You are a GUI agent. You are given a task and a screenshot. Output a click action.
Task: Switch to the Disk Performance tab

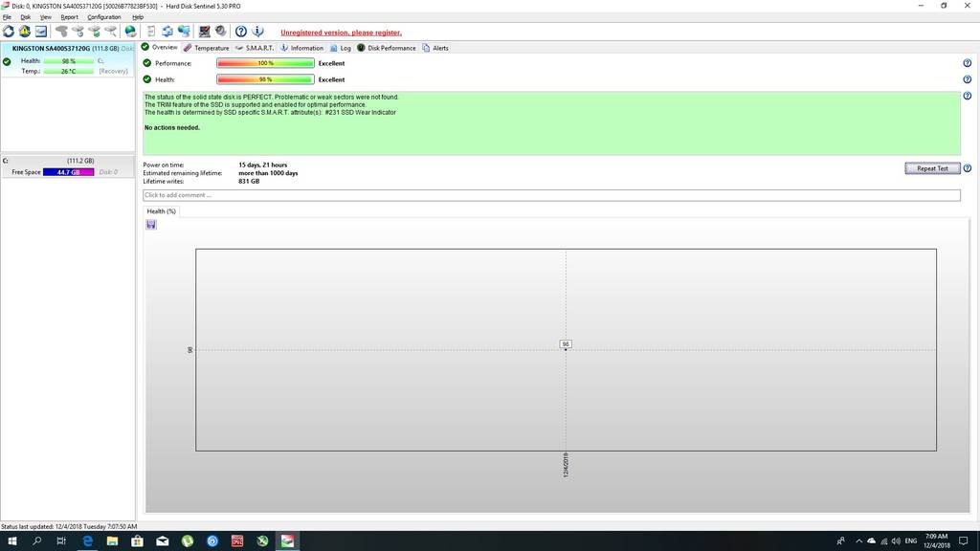[x=387, y=48]
